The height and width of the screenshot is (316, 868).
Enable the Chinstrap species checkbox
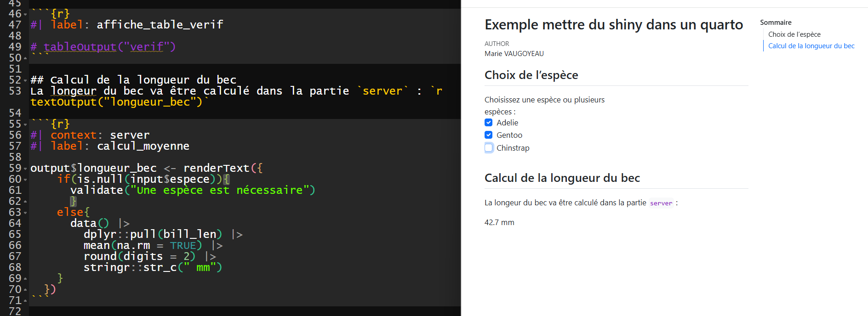(x=489, y=148)
